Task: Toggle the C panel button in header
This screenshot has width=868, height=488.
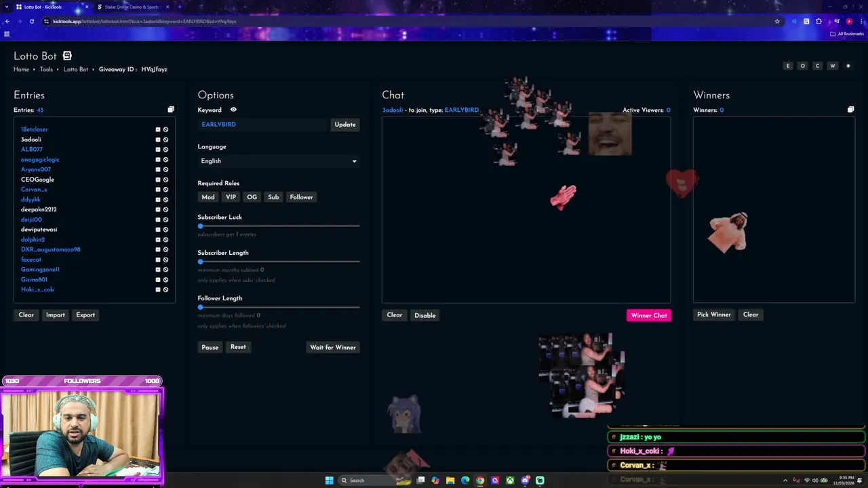Action: [x=818, y=66]
